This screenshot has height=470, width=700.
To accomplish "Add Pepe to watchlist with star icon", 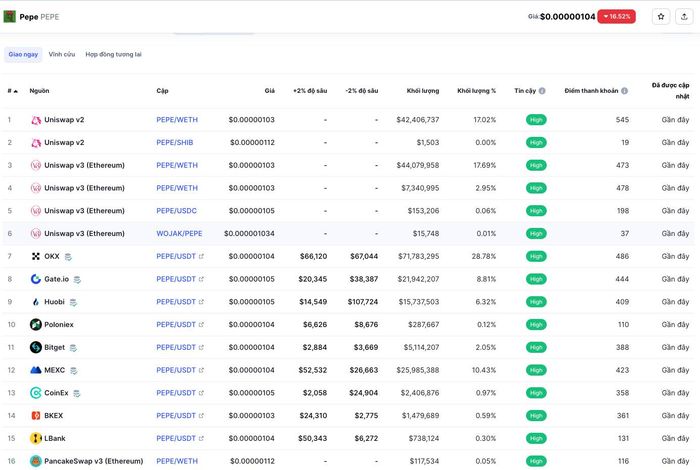I will [x=661, y=17].
